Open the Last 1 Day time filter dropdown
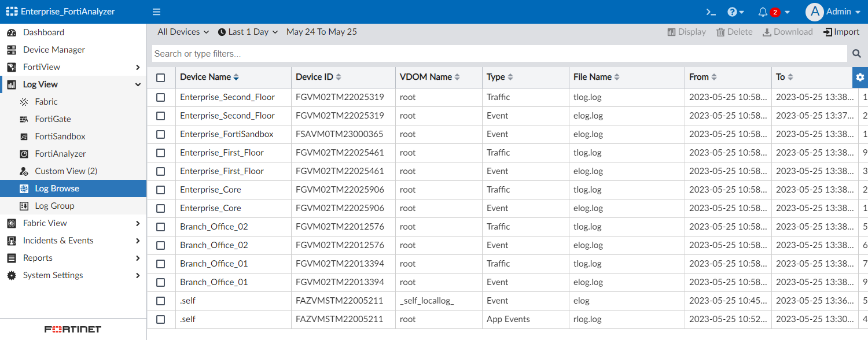 coord(248,32)
